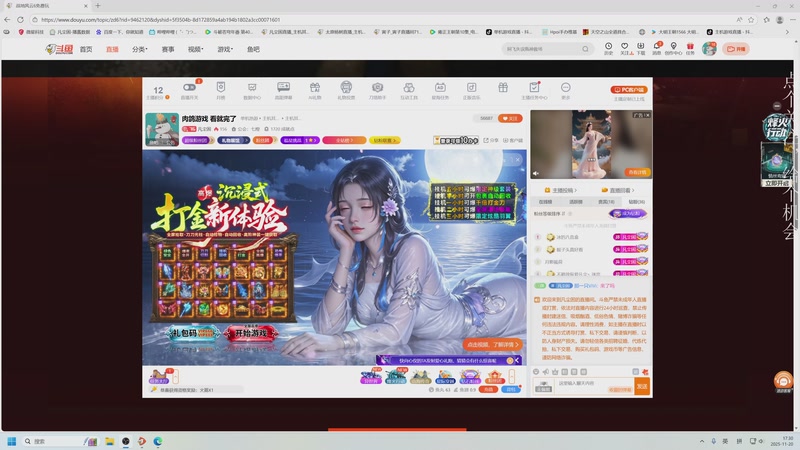
Task: Open the 关注 heart icon in header
Action: tap(624, 48)
